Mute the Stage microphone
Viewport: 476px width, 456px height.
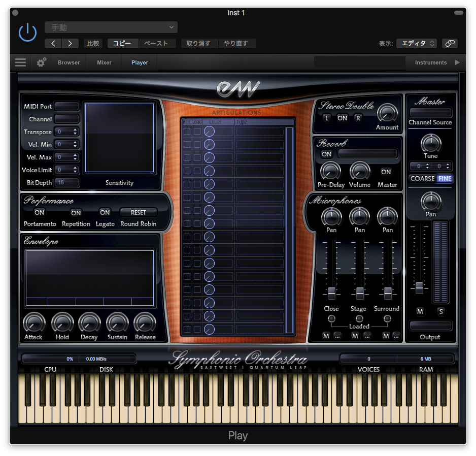click(355, 336)
